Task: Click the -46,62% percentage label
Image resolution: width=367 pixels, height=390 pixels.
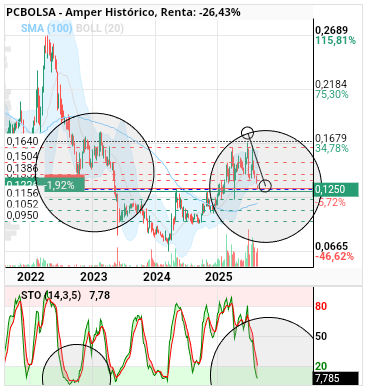Action: point(334,256)
